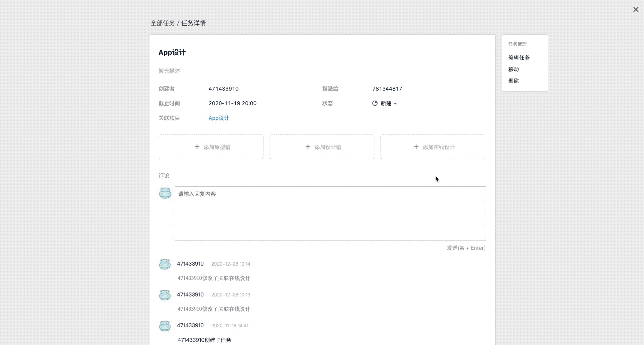The width and height of the screenshot is (644, 345).
Task: Select 删除 to delete the task
Action: [x=513, y=81]
